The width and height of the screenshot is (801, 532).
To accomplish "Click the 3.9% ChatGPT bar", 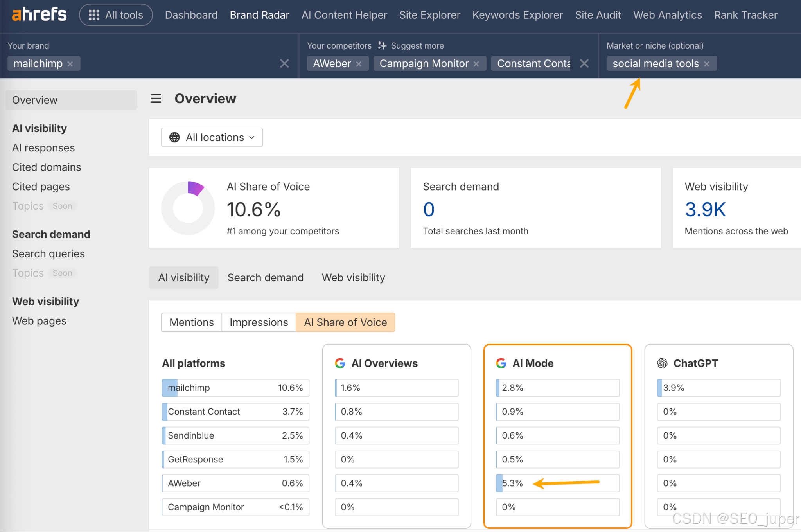I will 719,388.
